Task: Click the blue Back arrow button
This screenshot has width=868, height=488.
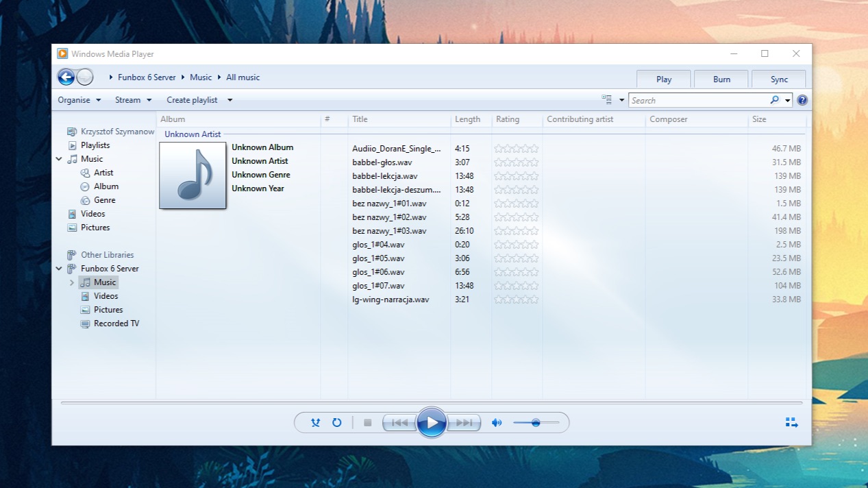Action: [x=66, y=77]
